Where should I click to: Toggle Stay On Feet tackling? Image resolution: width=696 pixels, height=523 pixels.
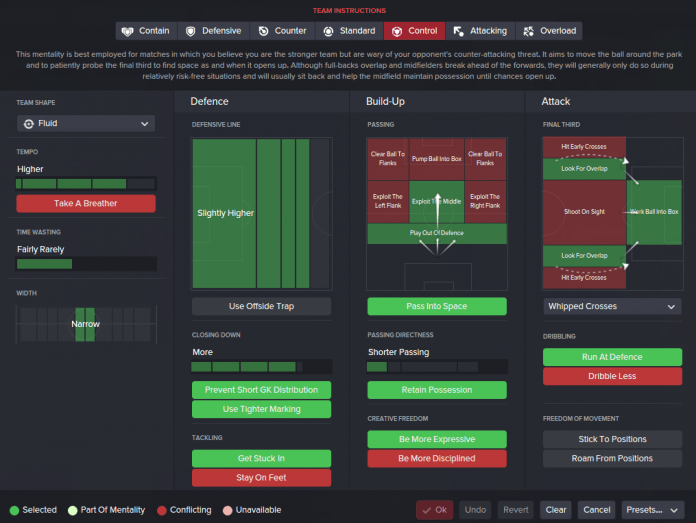(261, 478)
